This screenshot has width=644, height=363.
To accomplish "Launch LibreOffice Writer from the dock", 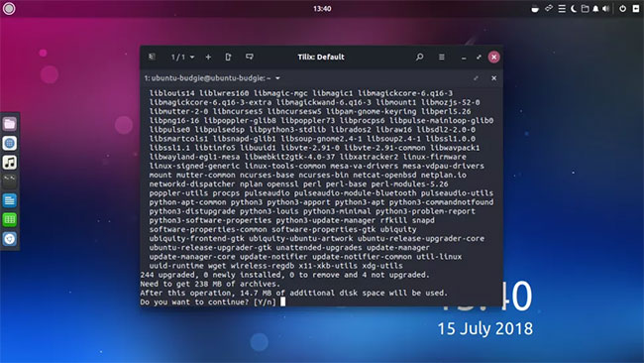I will [10, 200].
